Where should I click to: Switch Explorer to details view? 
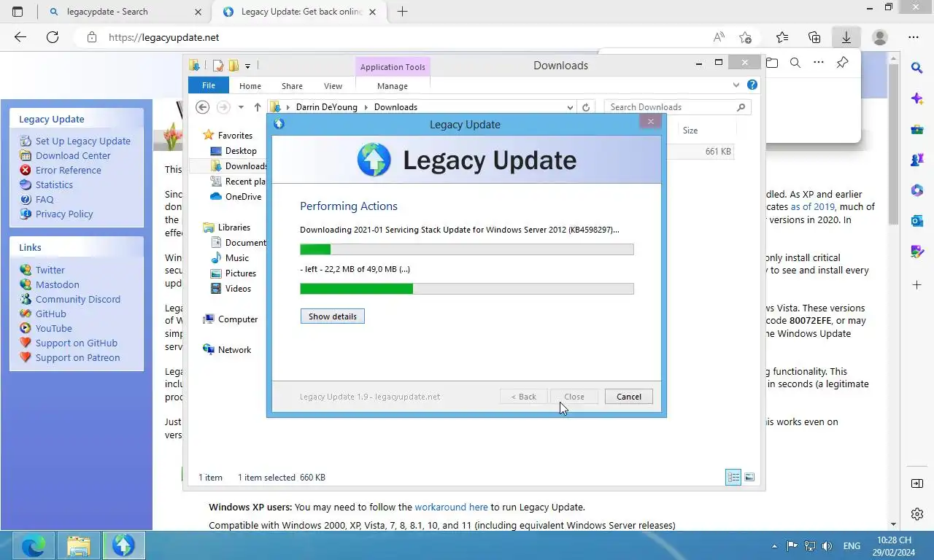click(733, 478)
